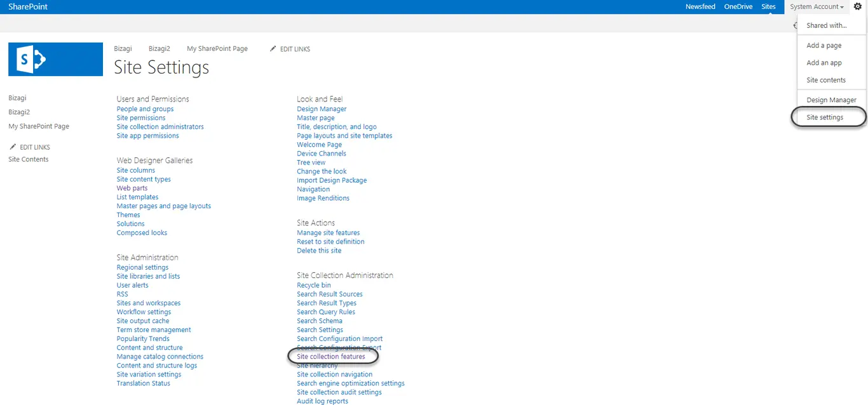Screen dimensions: 868x405
Task: Click the SharePoint brand text
Action: [x=28, y=6]
